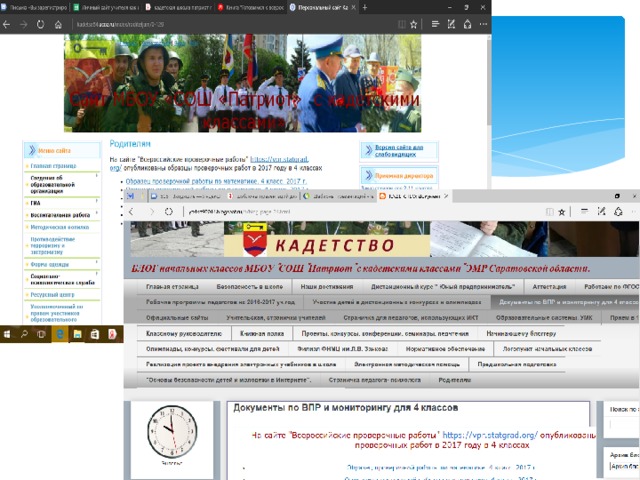The image size is (640, 480).
Task: Open the more menu in dark Edge window
Action: click(x=484, y=24)
